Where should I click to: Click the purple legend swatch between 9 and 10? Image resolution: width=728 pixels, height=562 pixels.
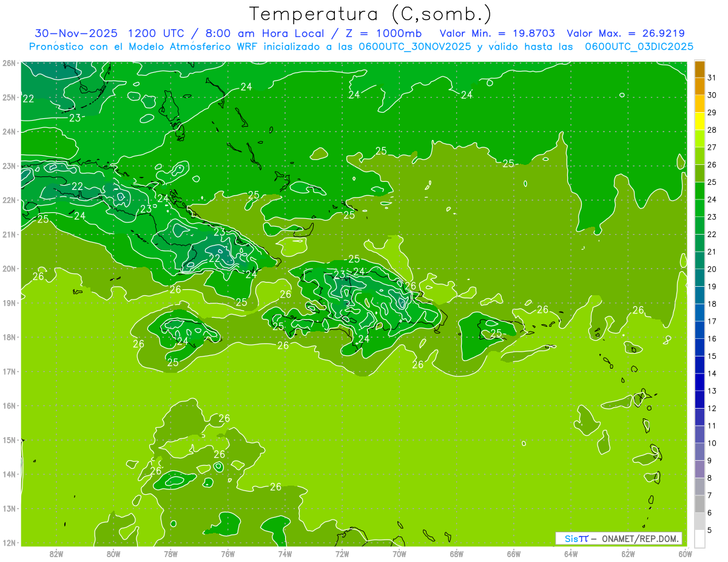(x=699, y=452)
